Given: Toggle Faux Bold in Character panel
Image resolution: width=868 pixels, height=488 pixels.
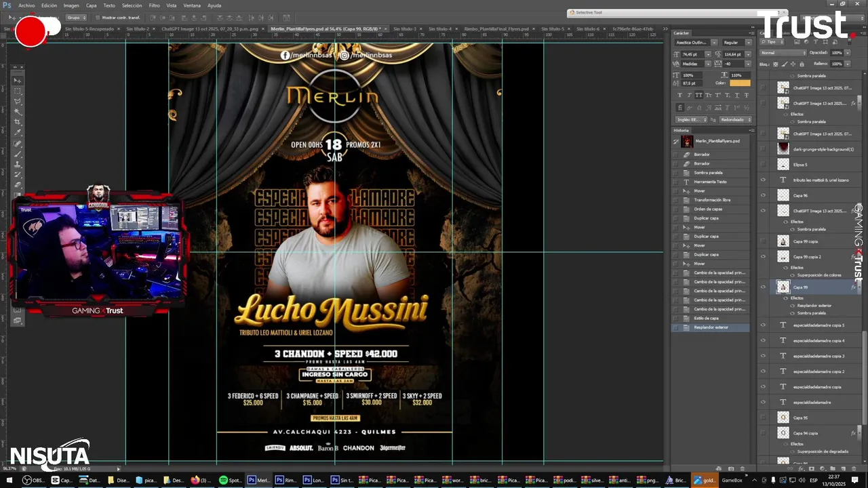Looking at the screenshot, I should click(x=680, y=95).
